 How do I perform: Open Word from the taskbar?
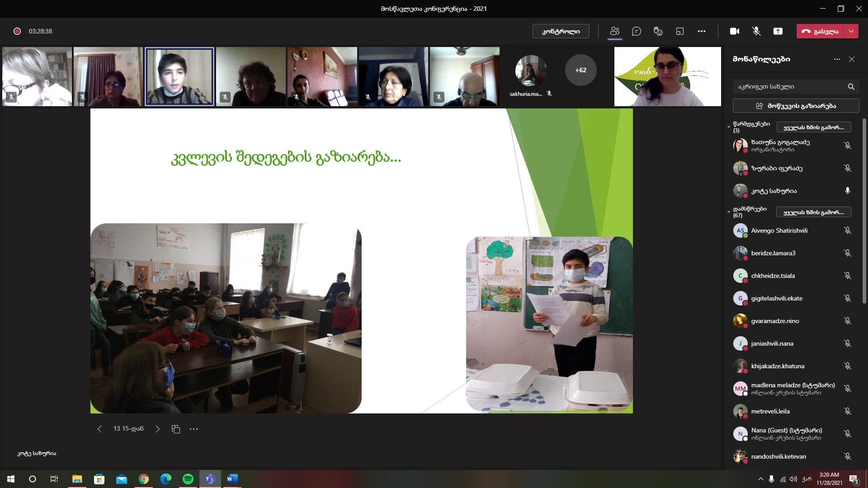232,479
